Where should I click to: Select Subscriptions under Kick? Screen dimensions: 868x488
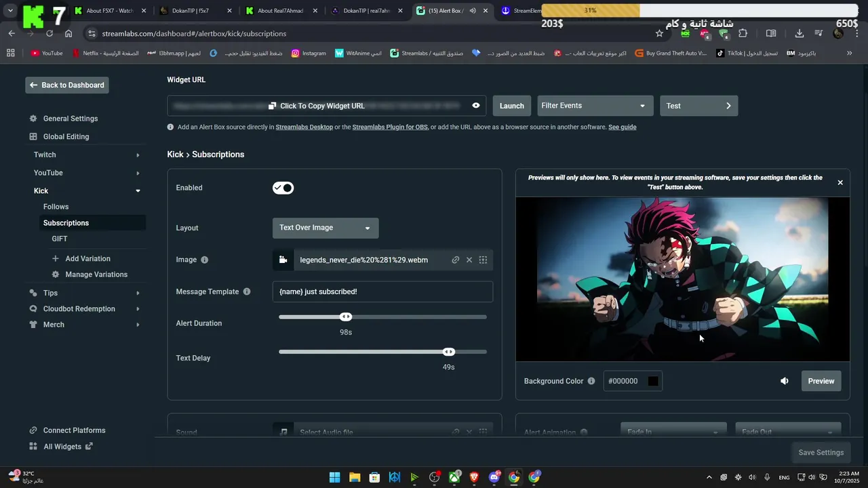tap(92, 223)
